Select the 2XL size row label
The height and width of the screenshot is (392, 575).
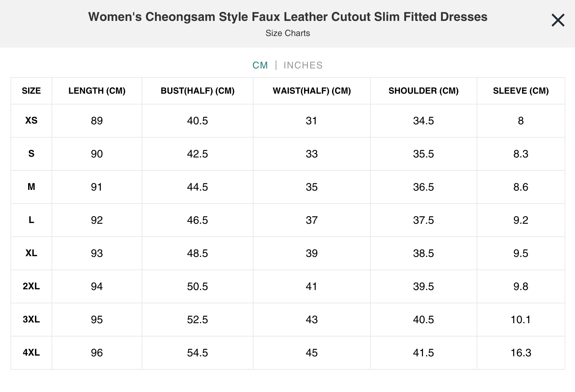tap(31, 286)
